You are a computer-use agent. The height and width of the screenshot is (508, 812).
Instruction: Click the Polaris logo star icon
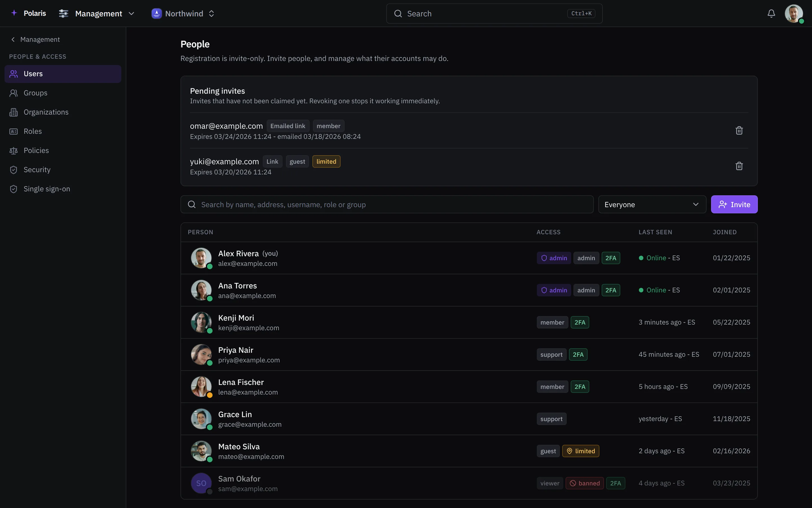coord(14,13)
